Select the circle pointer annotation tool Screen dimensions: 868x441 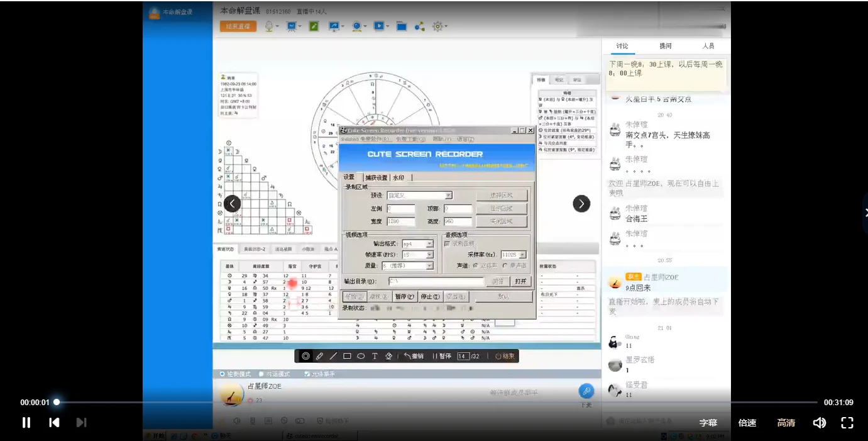(305, 356)
